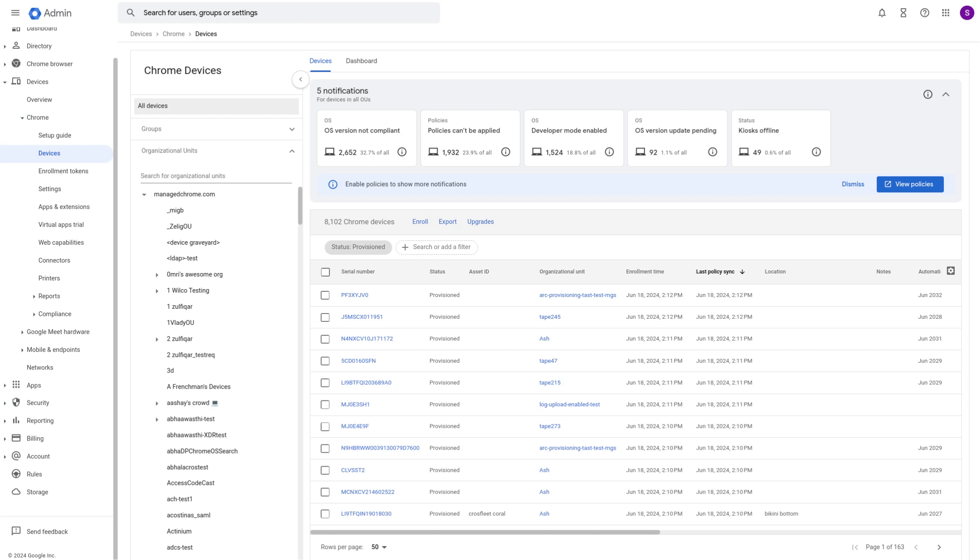Expand the aashay's crowd organizational unit

coord(155,403)
